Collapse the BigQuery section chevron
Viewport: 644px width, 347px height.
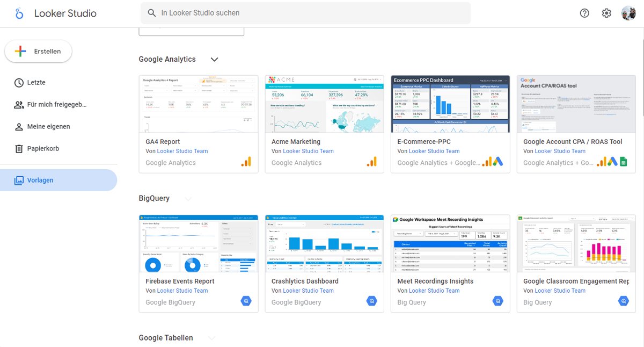click(188, 199)
